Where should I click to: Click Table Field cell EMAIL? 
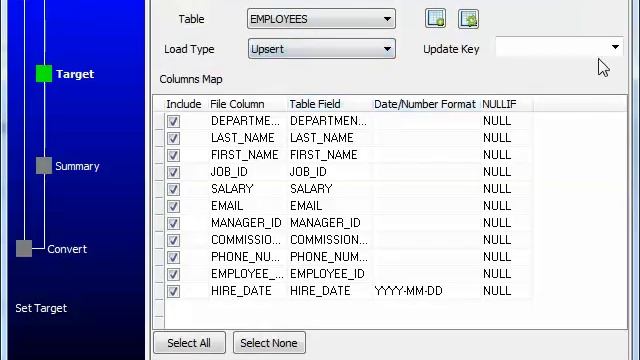306,206
